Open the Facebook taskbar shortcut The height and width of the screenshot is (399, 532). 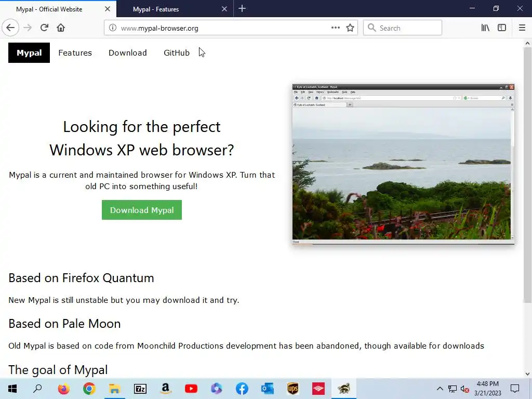pos(242,389)
